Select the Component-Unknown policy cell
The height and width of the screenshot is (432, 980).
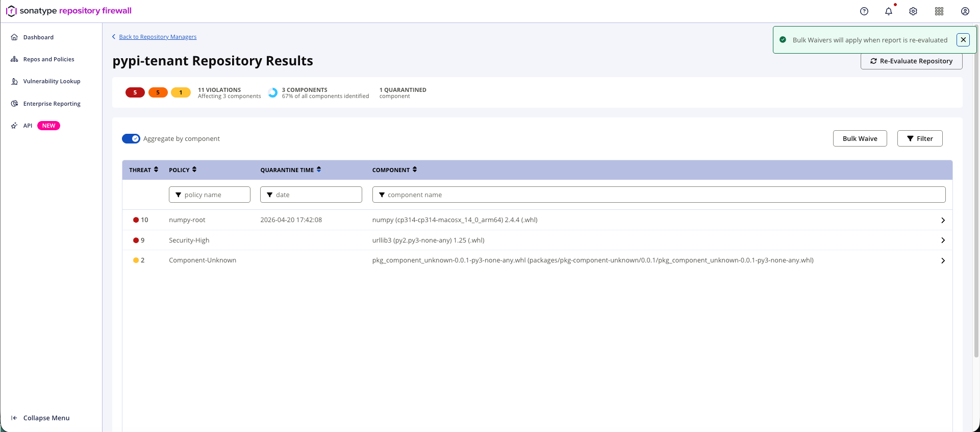203,260
